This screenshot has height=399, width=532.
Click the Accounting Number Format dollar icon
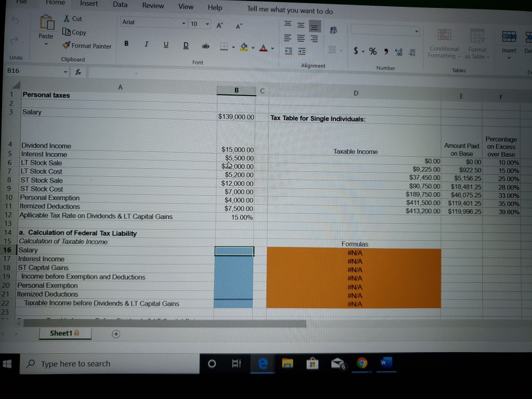[x=356, y=51]
